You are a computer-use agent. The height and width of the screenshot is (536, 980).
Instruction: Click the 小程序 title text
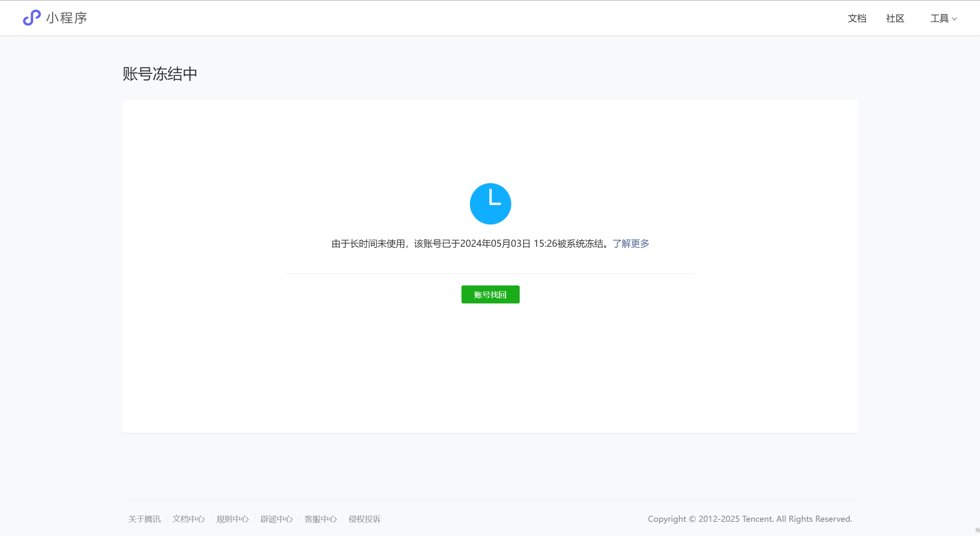coord(67,18)
